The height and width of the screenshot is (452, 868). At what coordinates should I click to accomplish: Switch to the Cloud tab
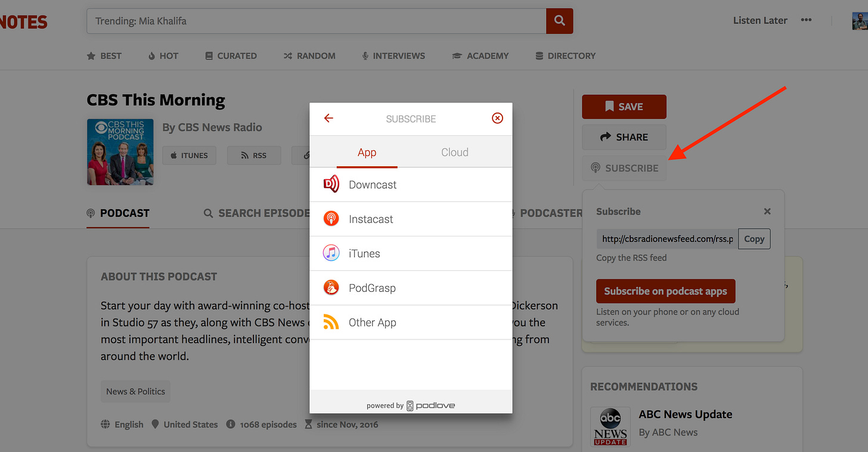tap(455, 152)
